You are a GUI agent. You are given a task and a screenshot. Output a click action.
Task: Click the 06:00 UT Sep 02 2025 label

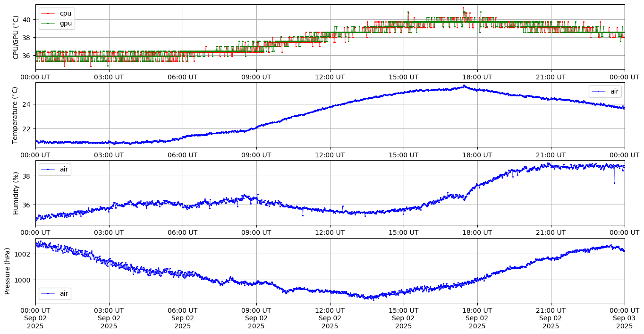point(183,318)
